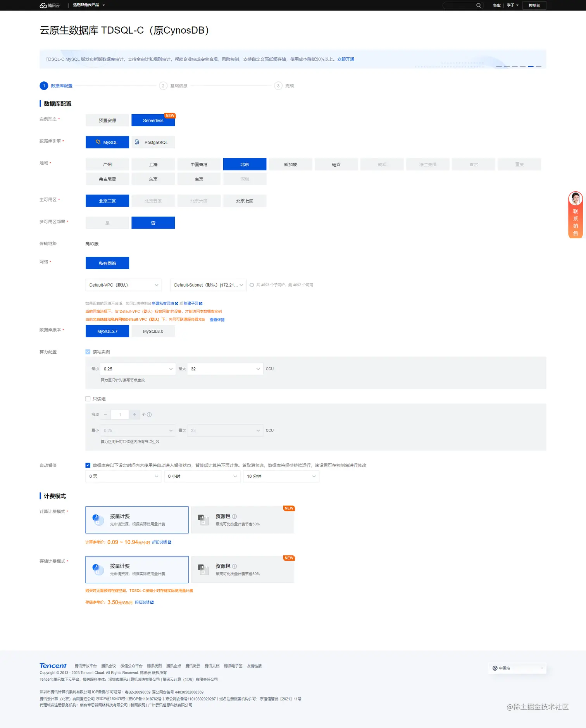Select the 中国香港 region
Image resolution: width=586 pixels, height=728 pixels.
pyautogui.click(x=199, y=164)
